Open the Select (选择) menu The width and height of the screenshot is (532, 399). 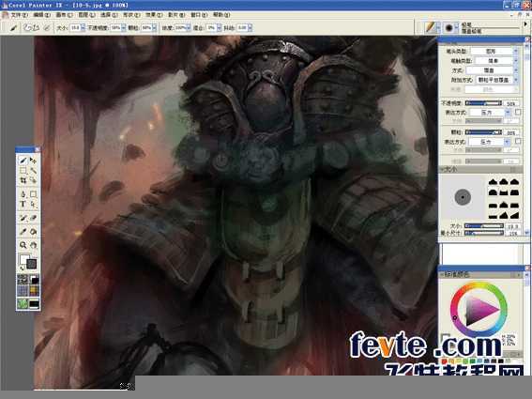click(109, 15)
